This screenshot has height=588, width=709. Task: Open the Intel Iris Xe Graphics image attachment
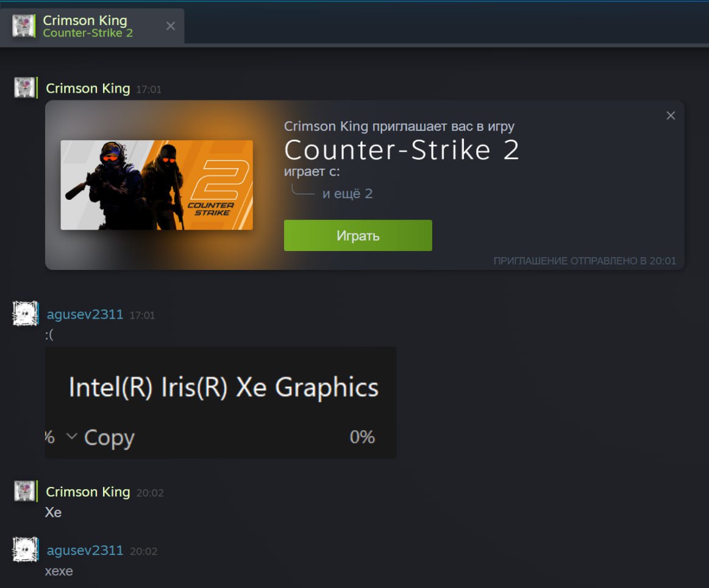click(x=221, y=402)
